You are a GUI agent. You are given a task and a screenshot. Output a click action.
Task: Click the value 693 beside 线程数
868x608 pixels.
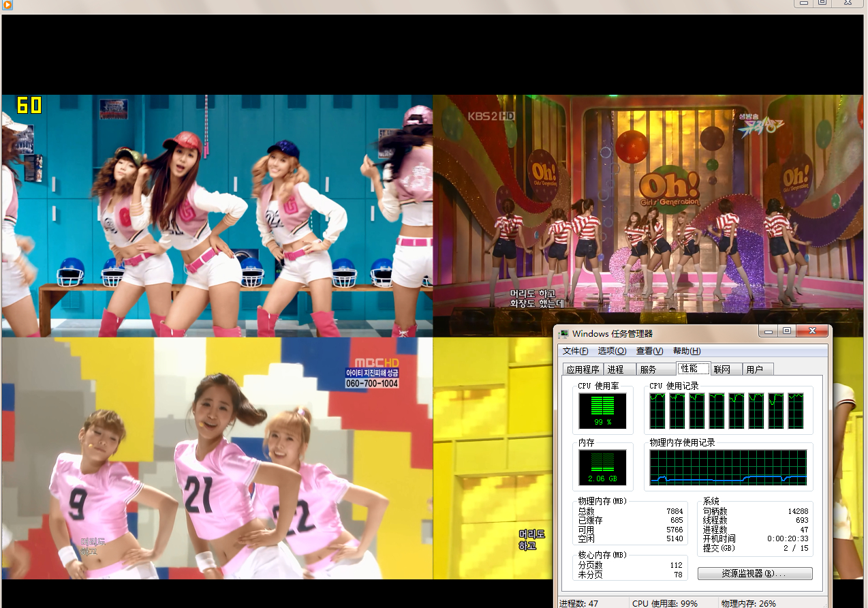coord(802,521)
